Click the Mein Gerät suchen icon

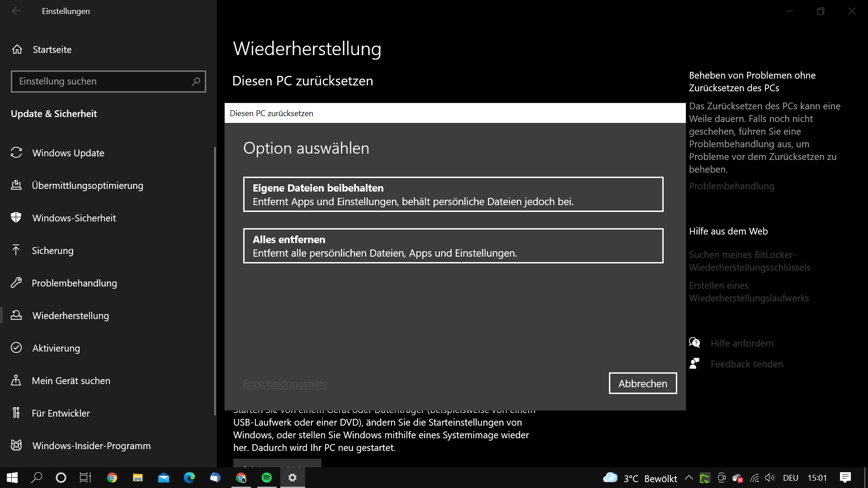17,380
